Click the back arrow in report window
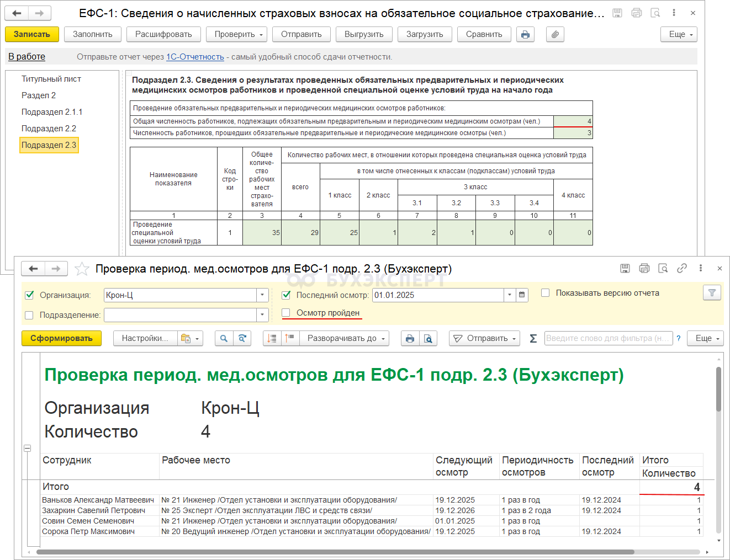730x560 pixels. (33, 269)
